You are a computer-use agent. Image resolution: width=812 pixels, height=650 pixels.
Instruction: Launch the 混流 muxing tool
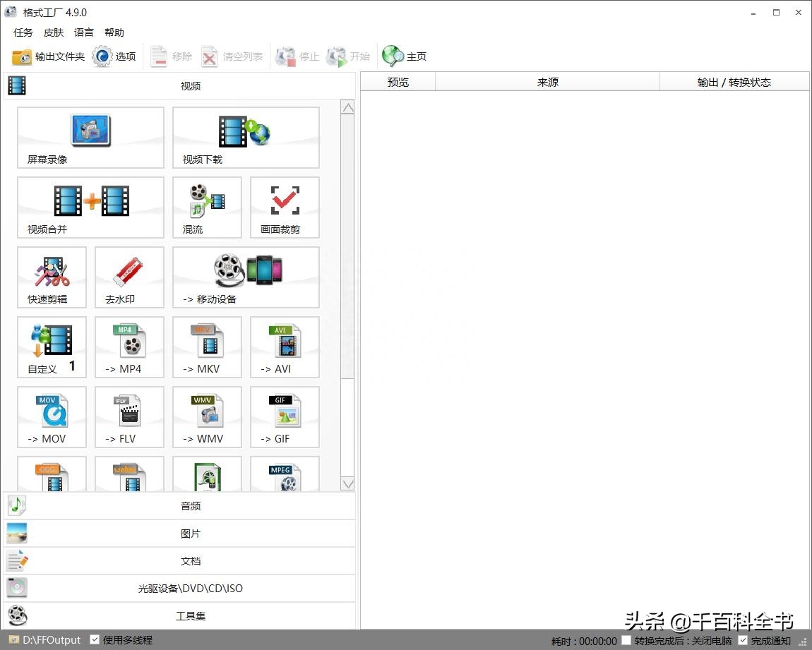(x=206, y=207)
